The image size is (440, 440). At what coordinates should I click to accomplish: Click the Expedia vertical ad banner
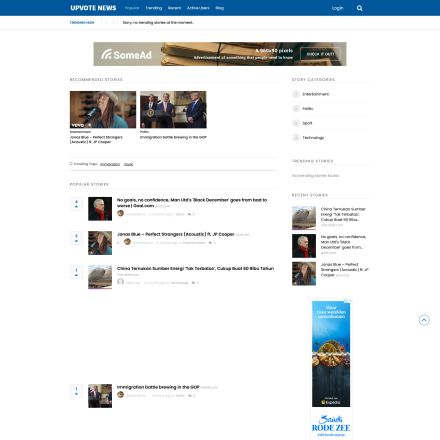click(x=331, y=353)
